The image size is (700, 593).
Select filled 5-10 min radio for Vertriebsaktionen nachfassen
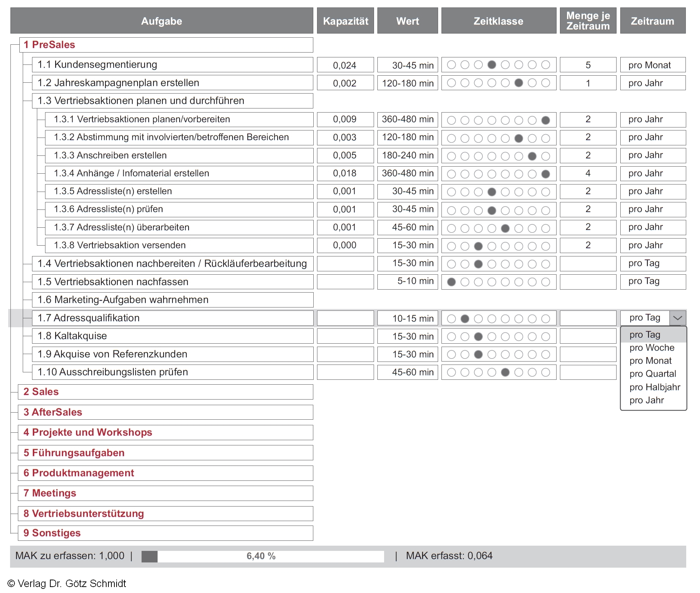click(x=451, y=282)
